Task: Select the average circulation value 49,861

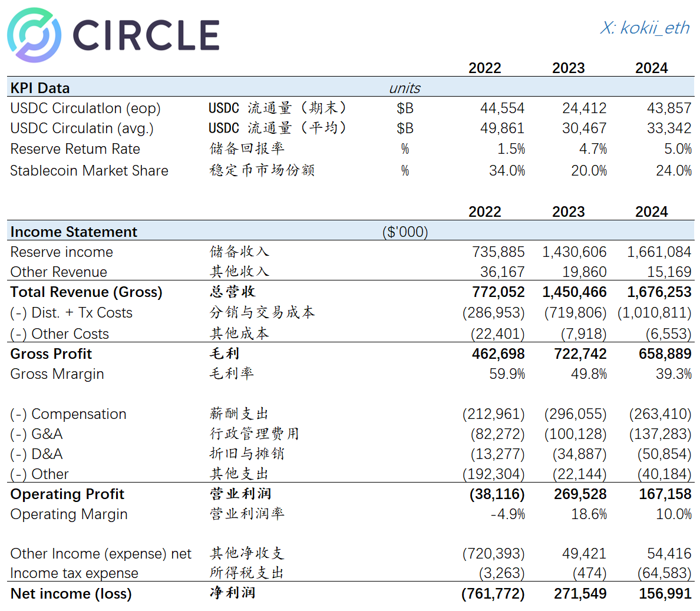Action: pos(502,128)
